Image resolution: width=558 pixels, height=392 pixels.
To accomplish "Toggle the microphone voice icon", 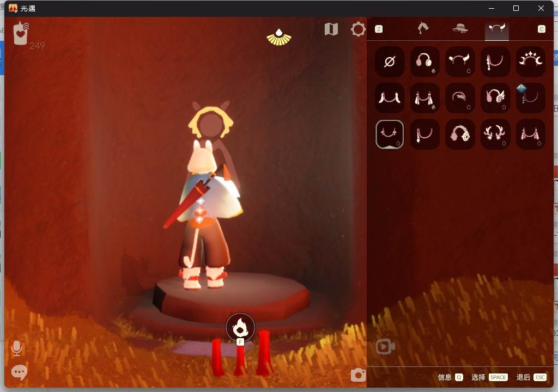I will (17, 348).
